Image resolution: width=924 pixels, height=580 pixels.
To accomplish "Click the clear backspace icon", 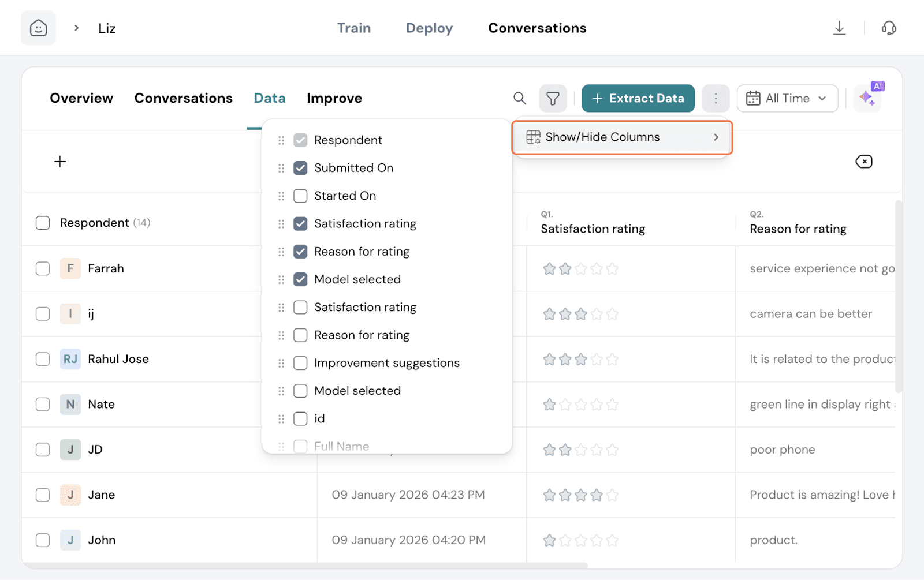I will (x=863, y=162).
